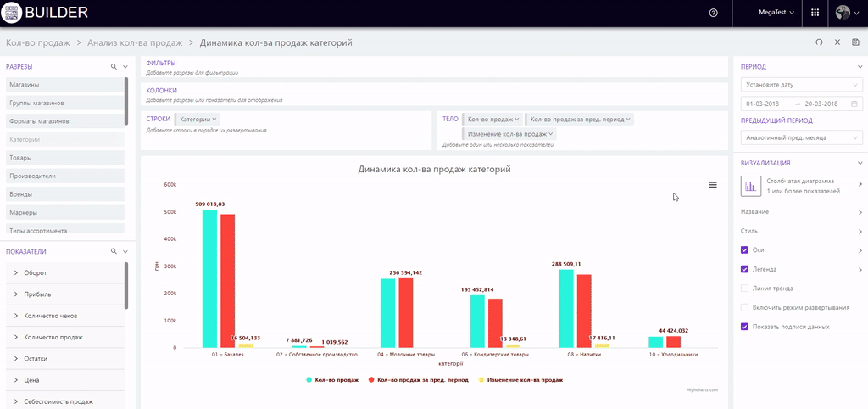Enable the Линия тренда checkbox

(744, 289)
